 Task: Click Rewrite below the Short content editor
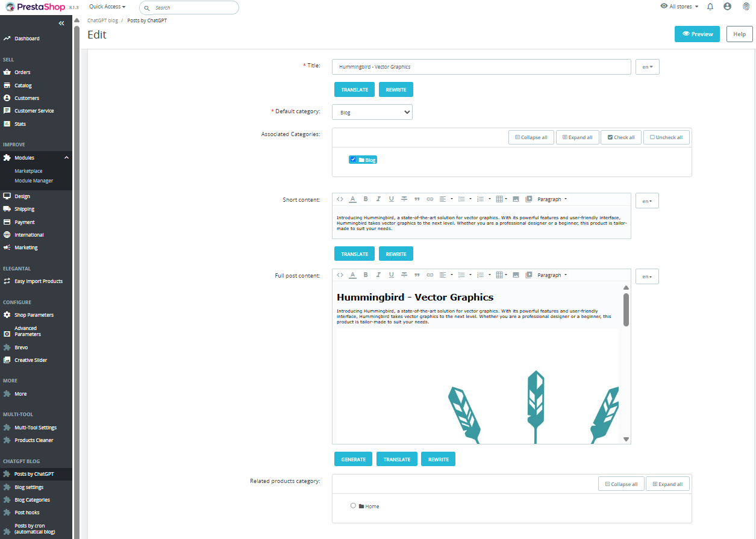(x=396, y=254)
